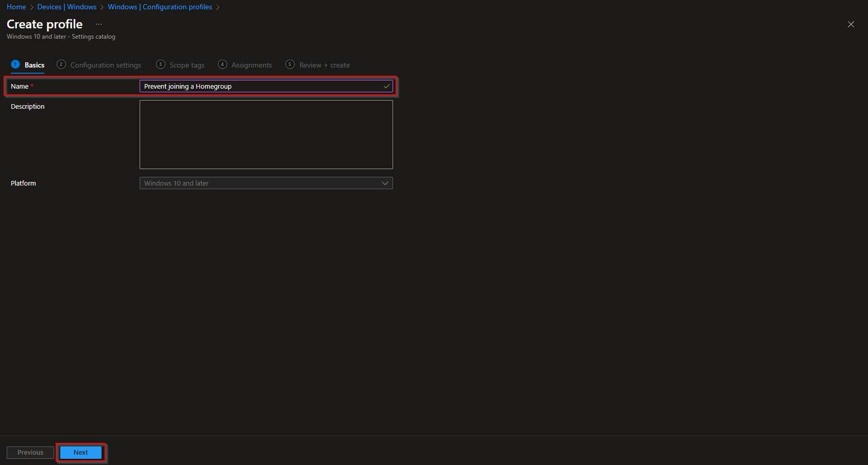868x465 pixels.
Task: Expand the breadcrumb chevron after Configuration profiles
Action: click(x=218, y=7)
